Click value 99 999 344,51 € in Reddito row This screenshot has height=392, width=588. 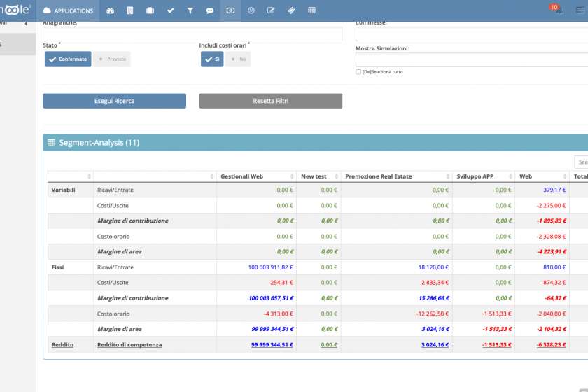tap(272, 344)
